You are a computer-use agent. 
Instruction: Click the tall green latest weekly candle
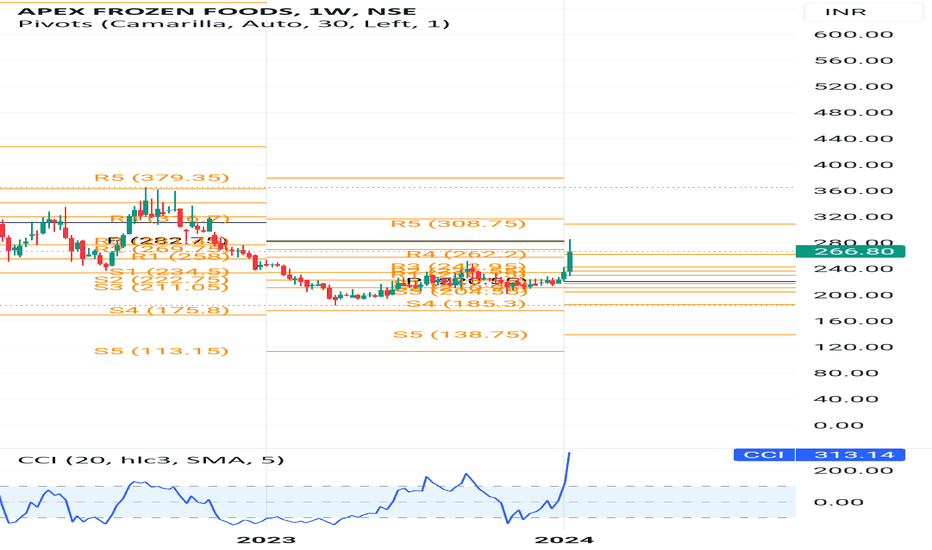tap(570, 262)
